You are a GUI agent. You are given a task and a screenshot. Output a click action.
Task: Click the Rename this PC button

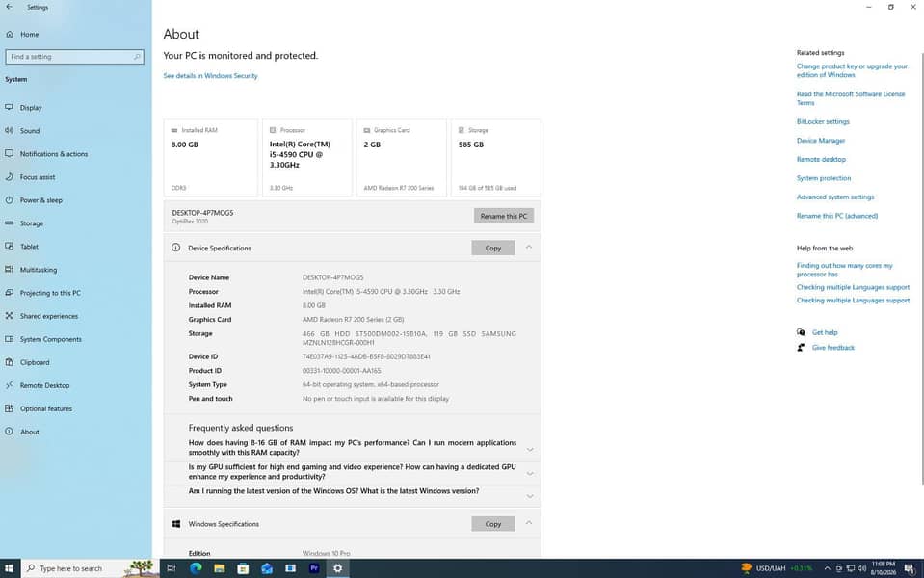(504, 216)
